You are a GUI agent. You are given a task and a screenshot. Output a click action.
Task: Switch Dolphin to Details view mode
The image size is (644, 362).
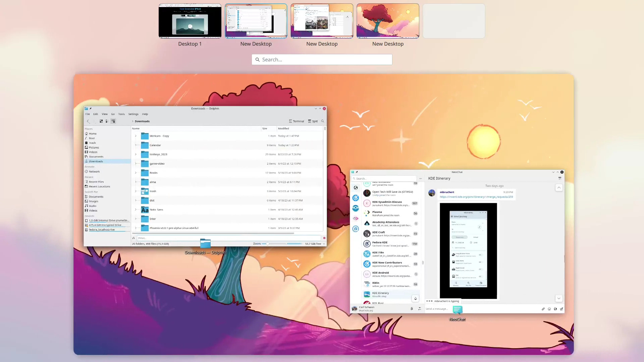pos(113,121)
